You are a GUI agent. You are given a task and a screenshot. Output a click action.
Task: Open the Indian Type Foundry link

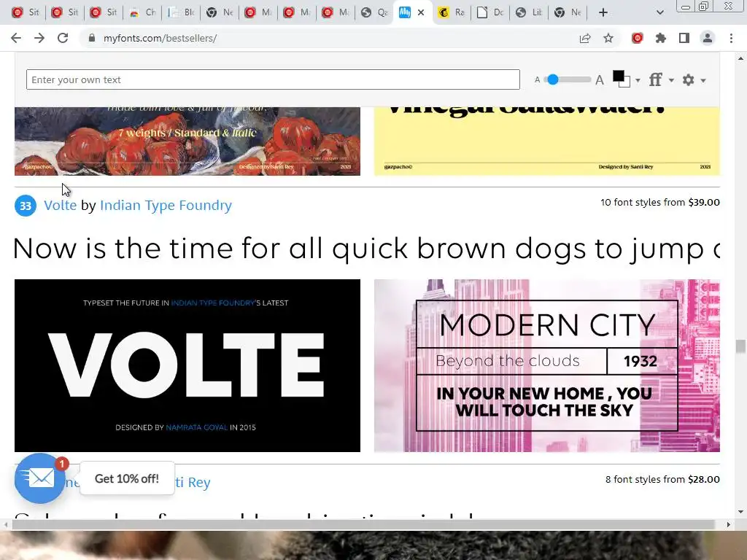coord(166,205)
